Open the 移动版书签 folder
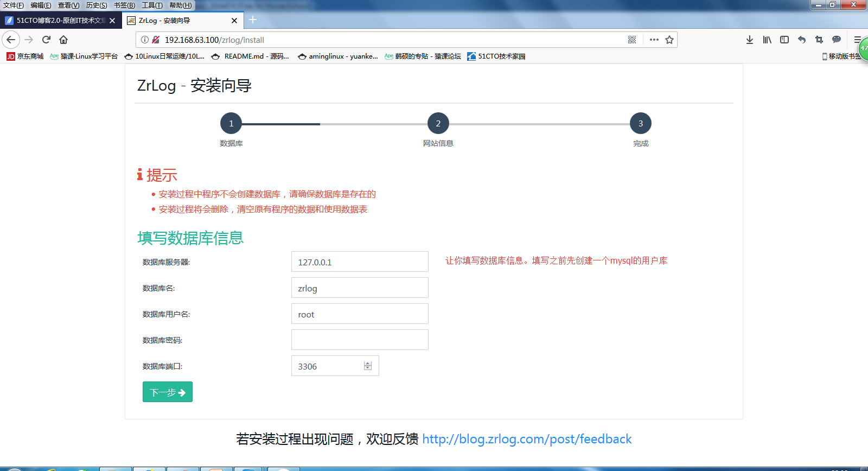The height and width of the screenshot is (471, 868). (841, 56)
